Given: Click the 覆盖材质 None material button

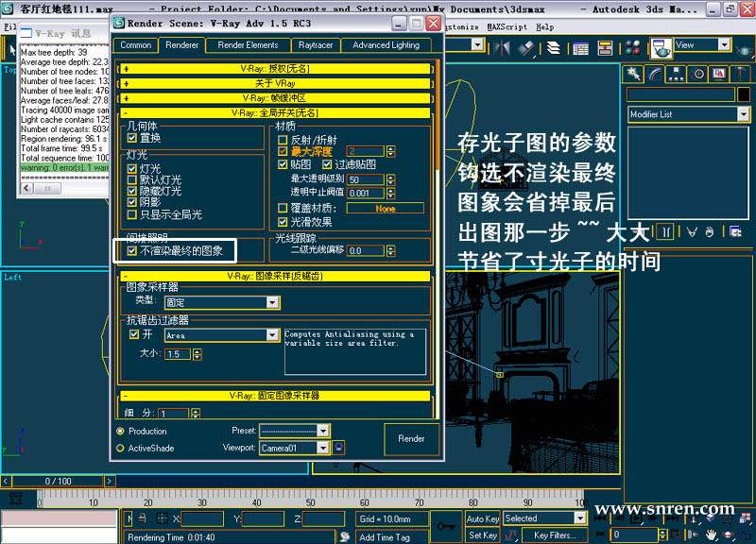Looking at the screenshot, I should click(x=386, y=209).
